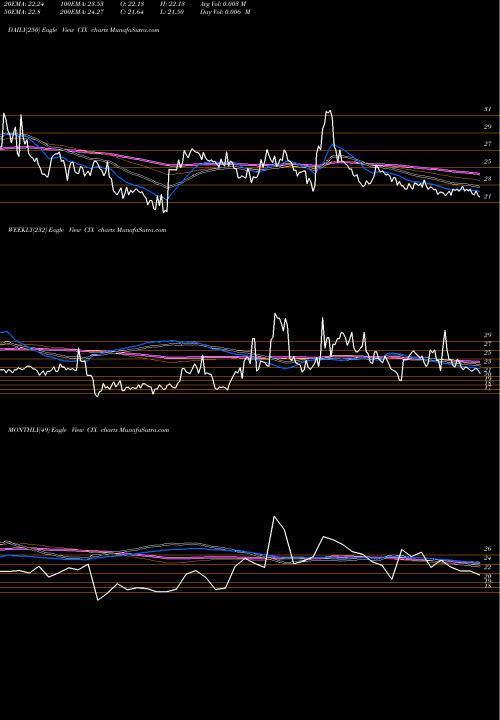Viewport: 500px width, 720px height.
Task: Click the 24 axis label on monthly chart
Action: tap(488, 558)
